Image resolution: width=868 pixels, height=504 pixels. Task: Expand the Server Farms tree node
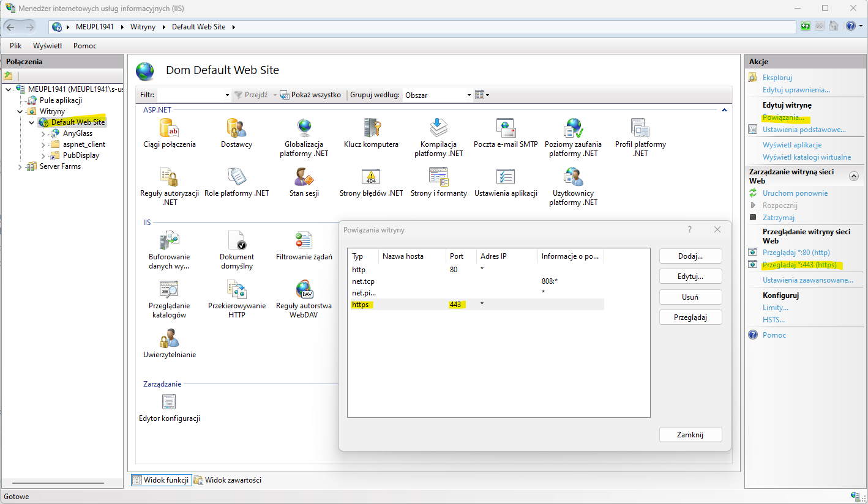click(20, 167)
